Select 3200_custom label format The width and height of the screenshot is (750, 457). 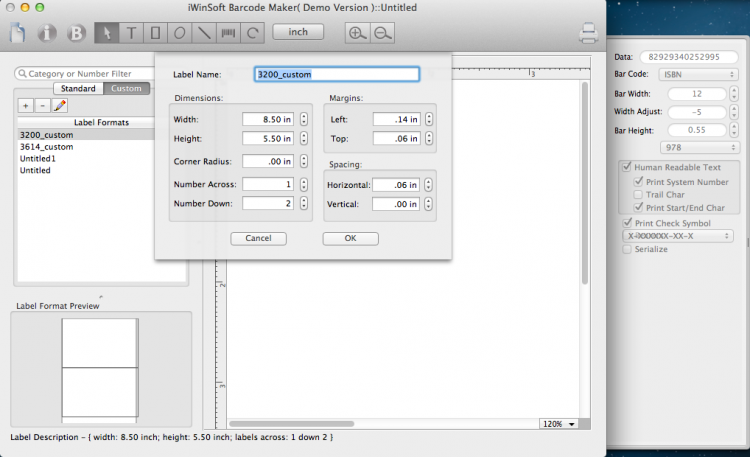(x=86, y=135)
